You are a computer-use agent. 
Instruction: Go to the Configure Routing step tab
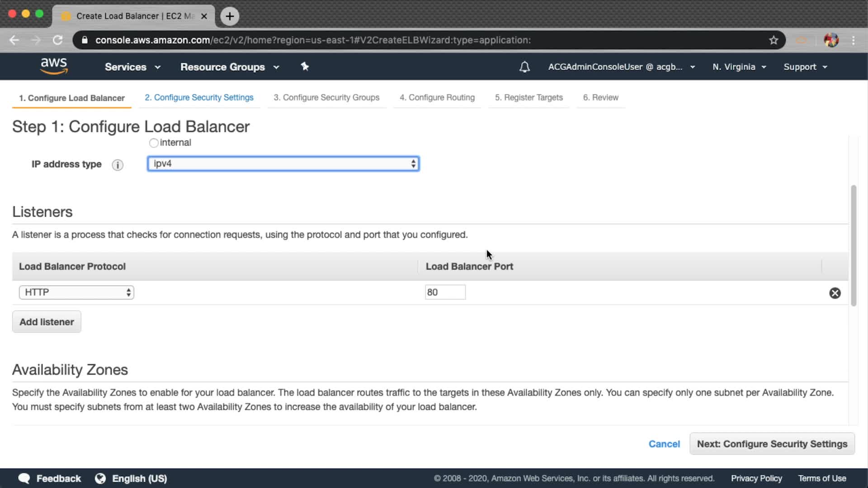tap(437, 98)
